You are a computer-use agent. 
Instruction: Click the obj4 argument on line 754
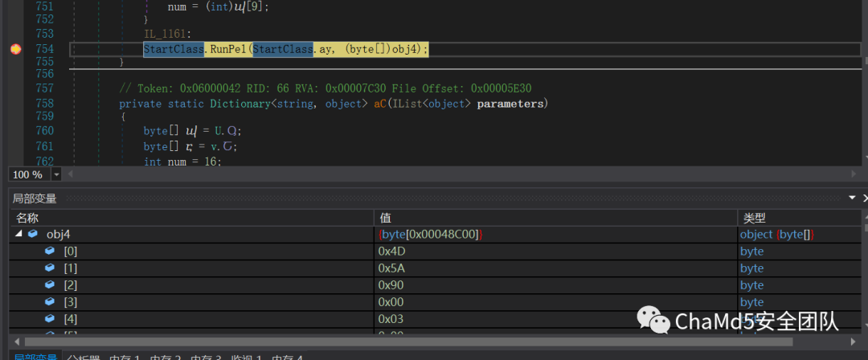[x=405, y=50]
